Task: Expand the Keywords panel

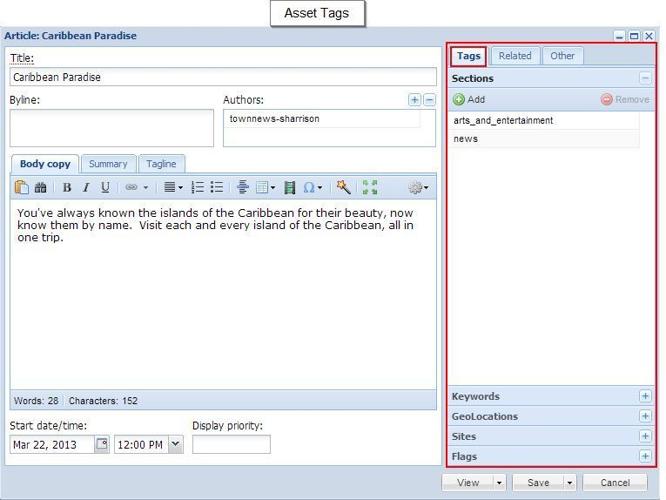Action: pos(645,396)
